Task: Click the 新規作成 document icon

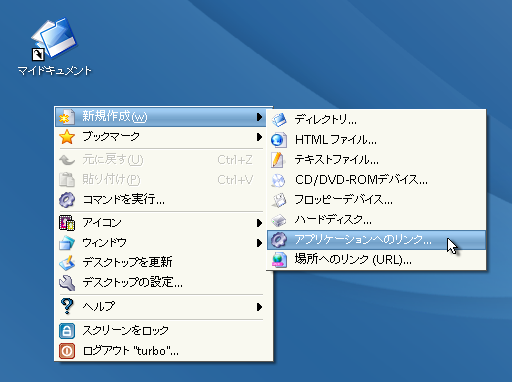Action: [67, 117]
